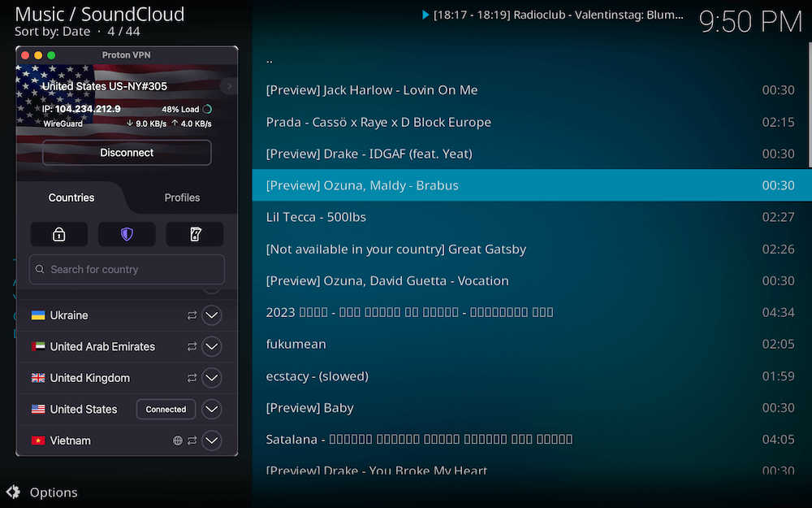Expand the United Kingdom server list
812x508 pixels.
pos(212,378)
